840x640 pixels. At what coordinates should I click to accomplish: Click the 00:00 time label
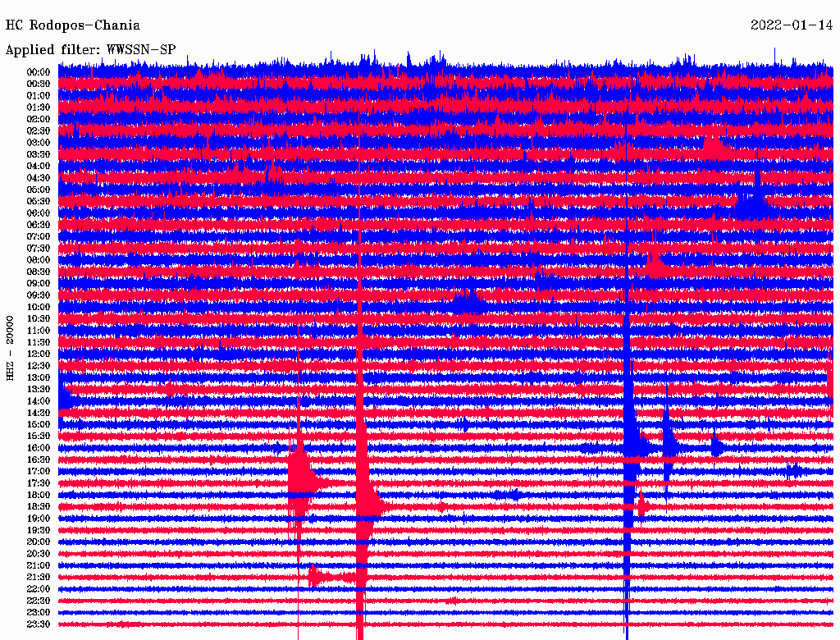point(38,72)
